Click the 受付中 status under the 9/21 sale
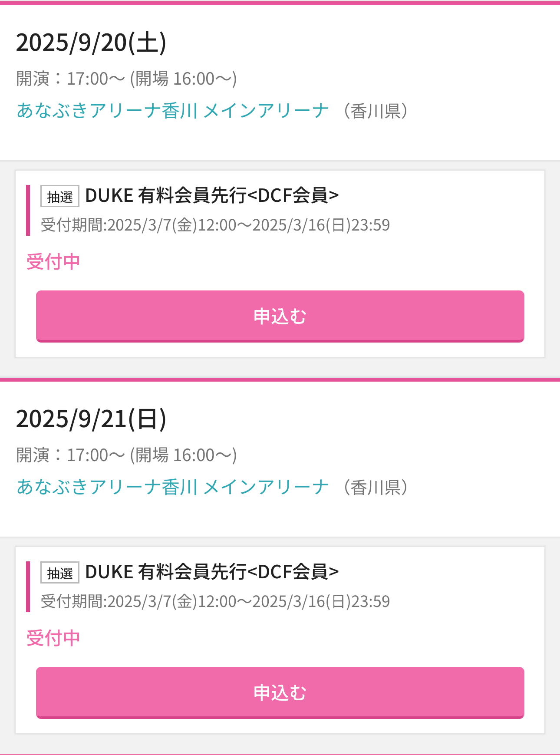Viewport: 560px width, 755px height. click(x=53, y=638)
